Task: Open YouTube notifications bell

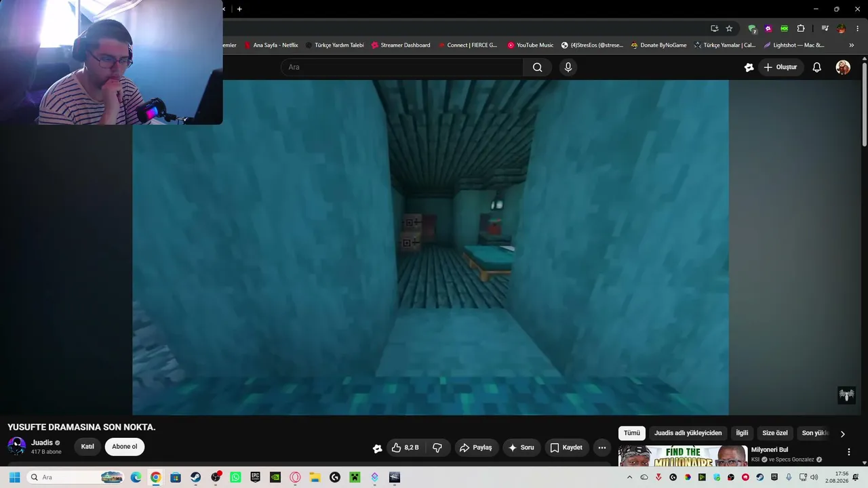Action: pos(817,67)
